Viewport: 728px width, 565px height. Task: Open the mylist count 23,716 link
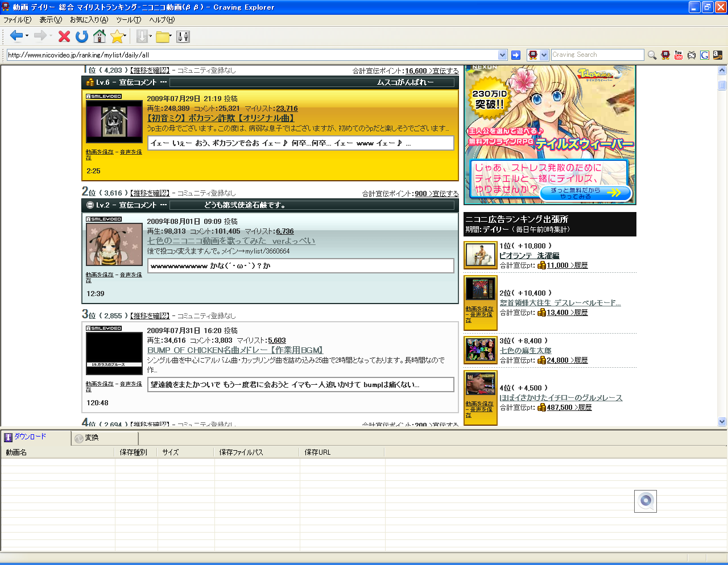287,109
